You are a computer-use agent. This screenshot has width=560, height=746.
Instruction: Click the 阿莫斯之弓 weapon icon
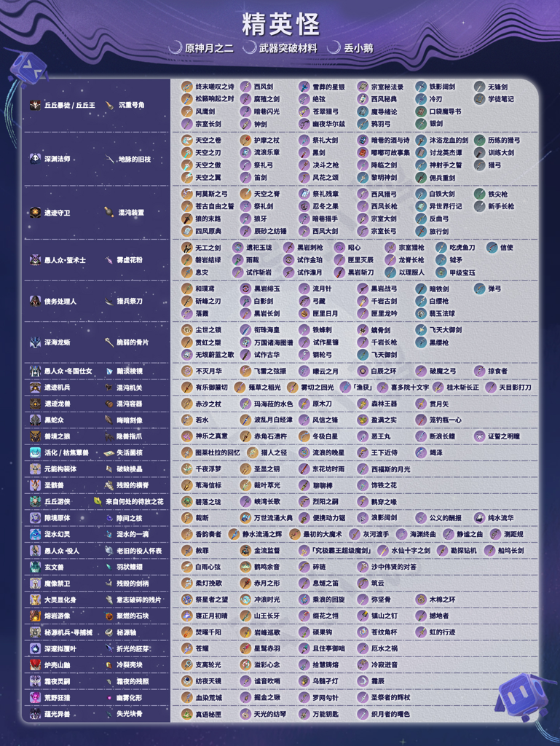coord(187,195)
